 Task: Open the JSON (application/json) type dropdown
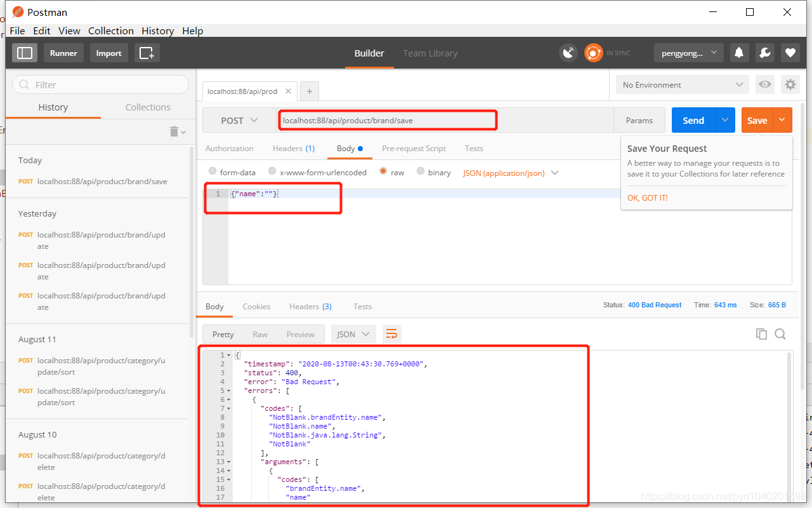(x=511, y=173)
